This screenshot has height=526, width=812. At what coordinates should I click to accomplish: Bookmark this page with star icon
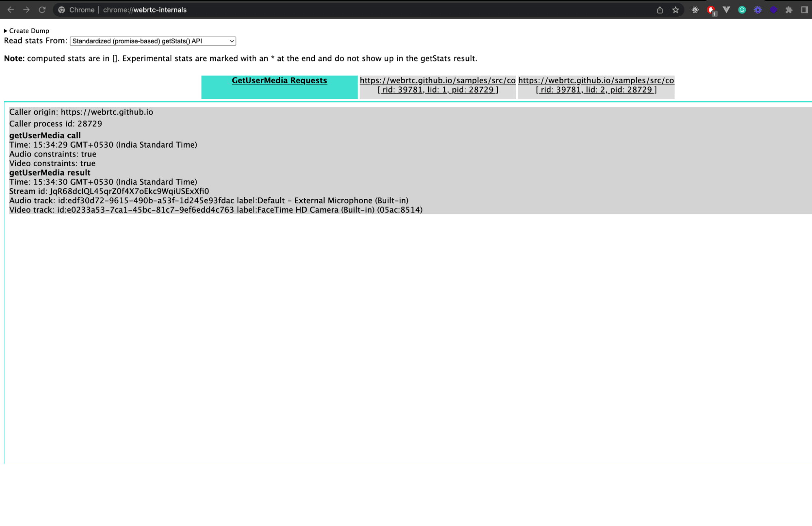click(x=676, y=10)
